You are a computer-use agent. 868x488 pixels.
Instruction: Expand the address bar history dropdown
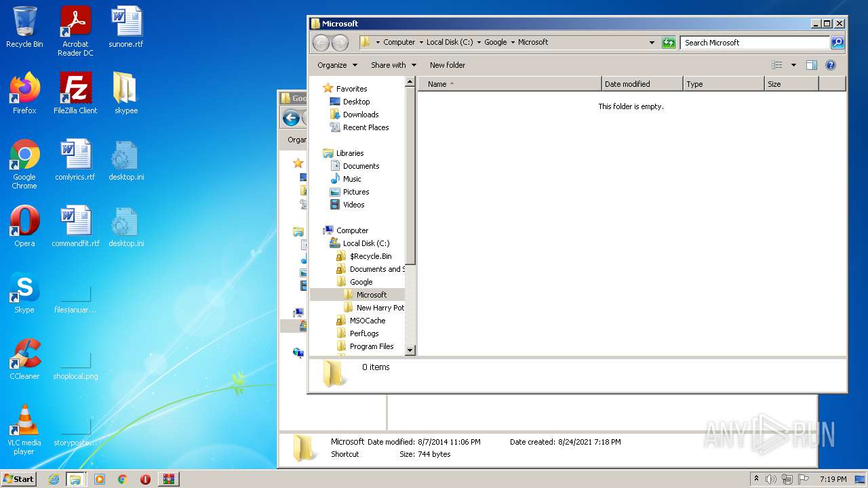[652, 43]
